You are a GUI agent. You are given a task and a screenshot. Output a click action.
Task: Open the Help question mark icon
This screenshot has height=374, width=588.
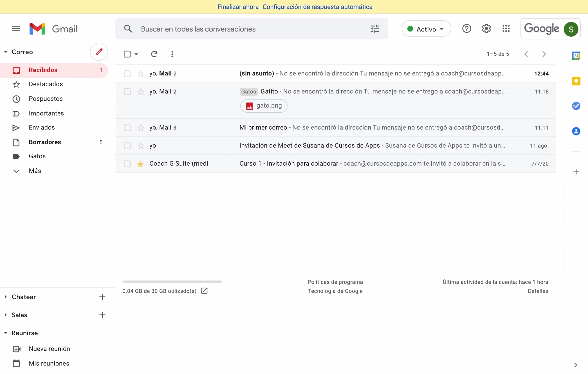[x=466, y=28]
